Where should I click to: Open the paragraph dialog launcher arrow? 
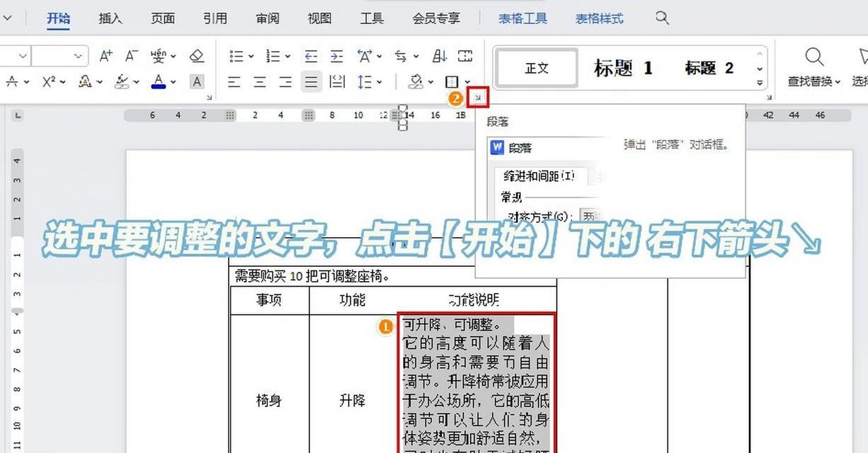point(478,98)
